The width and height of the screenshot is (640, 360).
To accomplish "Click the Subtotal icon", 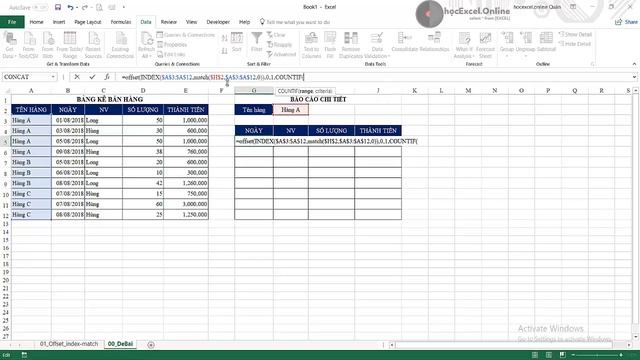I will click(546, 42).
